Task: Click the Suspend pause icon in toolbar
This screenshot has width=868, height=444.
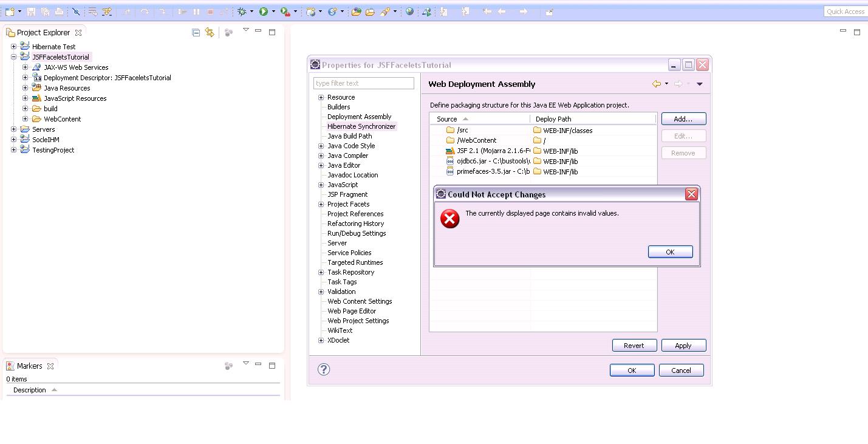Action: [196, 12]
